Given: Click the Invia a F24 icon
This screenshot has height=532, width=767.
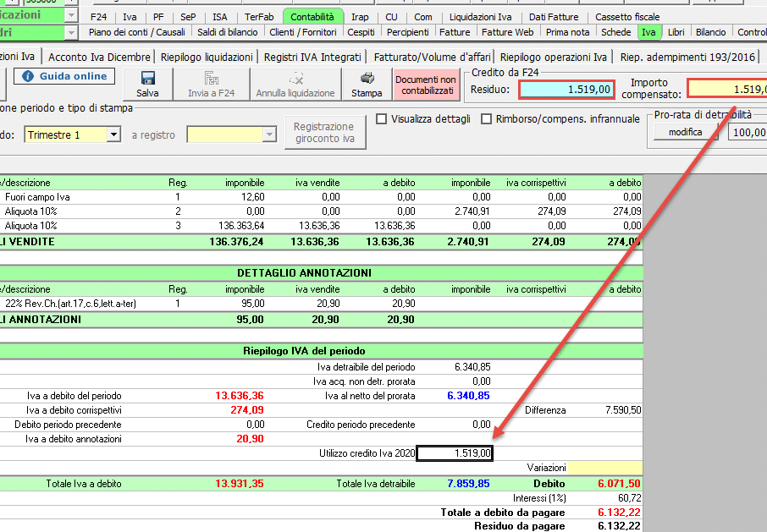Looking at the screenshot, I should pos(212,78).
